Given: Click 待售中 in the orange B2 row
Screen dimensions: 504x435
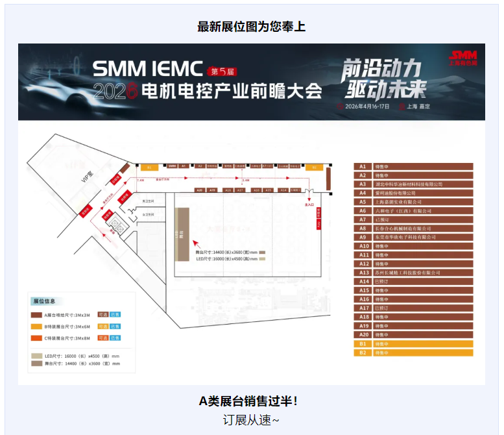Looking at the screenshot, I should (382, 353).
